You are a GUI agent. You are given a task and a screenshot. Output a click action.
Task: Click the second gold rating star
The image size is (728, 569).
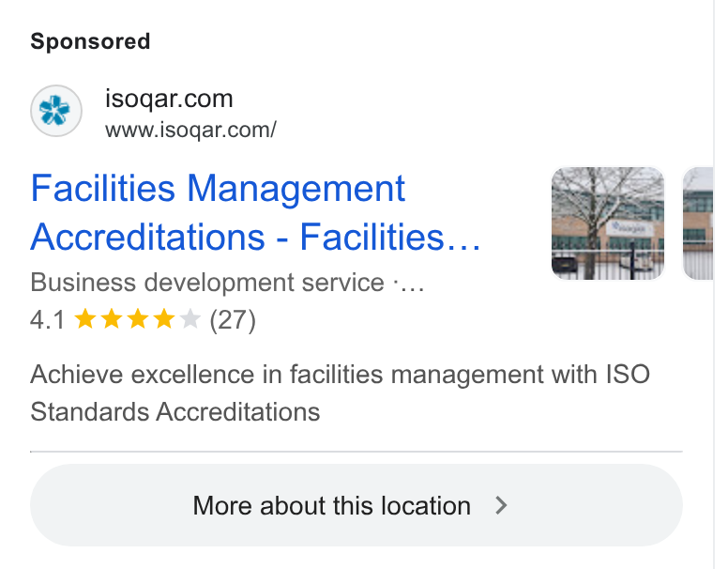click(112, 319)
